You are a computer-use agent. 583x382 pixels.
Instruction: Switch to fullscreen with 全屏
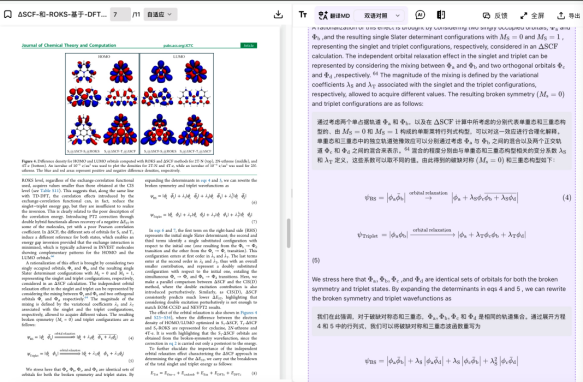(532, 16)
